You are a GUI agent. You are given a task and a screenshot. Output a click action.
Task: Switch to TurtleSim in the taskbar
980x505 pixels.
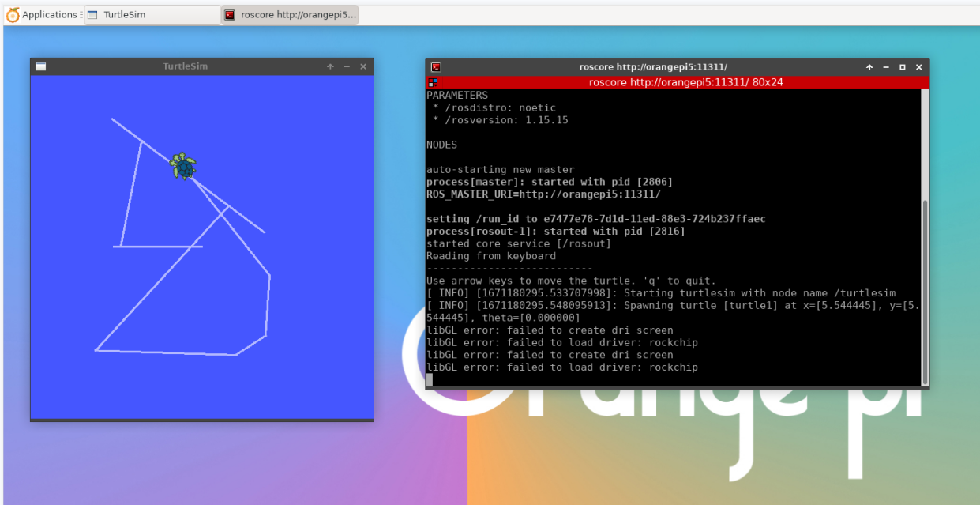click(x=152, y=14)
